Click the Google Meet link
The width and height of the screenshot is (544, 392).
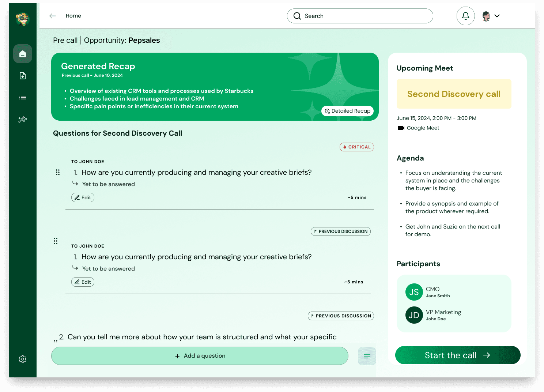(423, 128)
